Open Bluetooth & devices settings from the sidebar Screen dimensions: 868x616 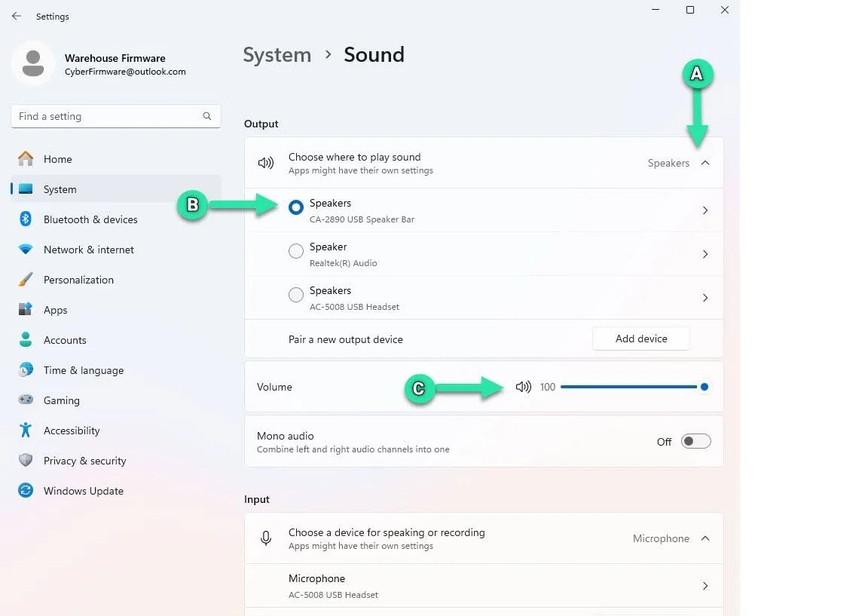[90, 219]
